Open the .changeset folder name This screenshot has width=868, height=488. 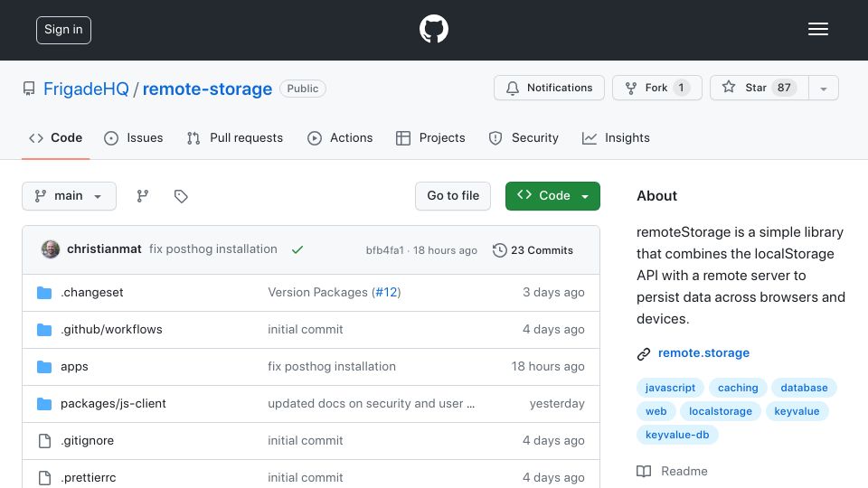pos(92,292)
